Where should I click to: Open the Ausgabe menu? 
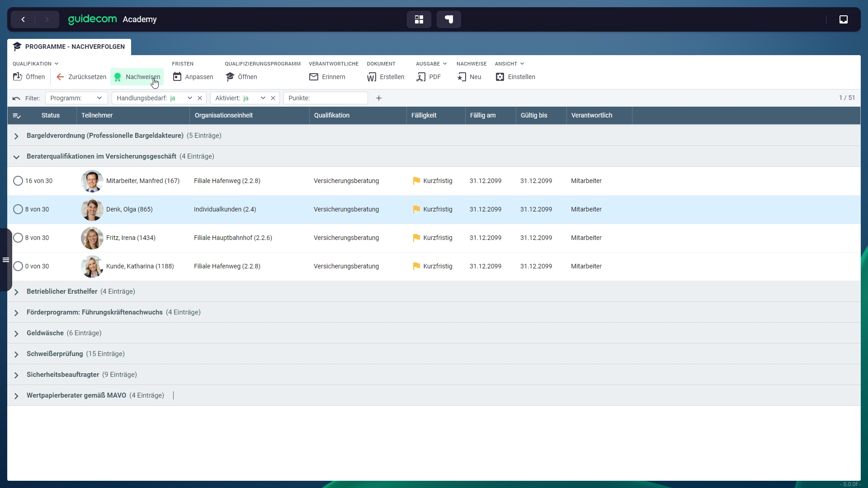click(431, 64)
